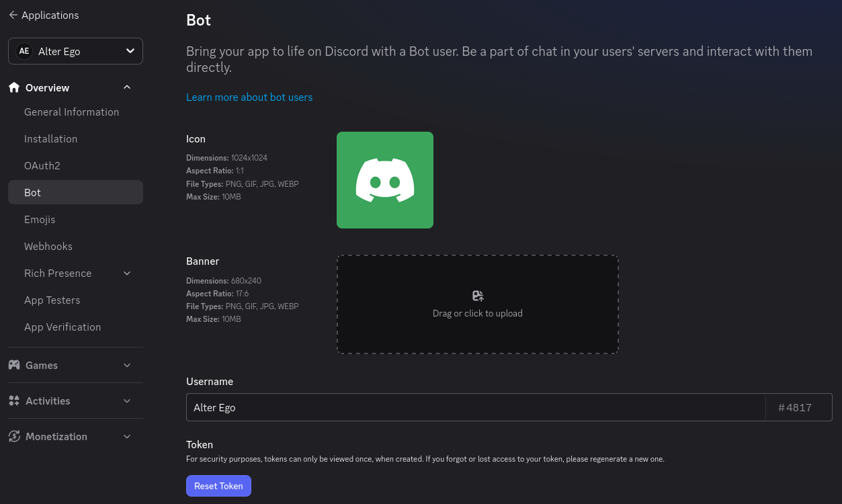Click the Overview section label

[x=47, y=87]
